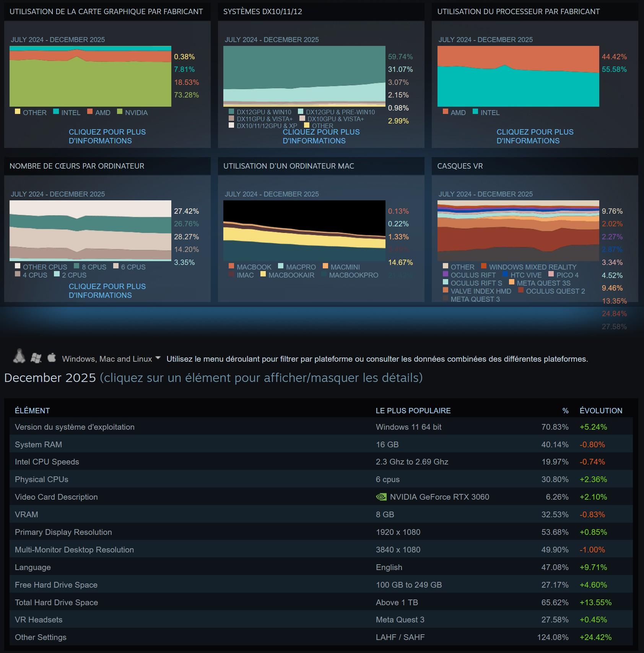Screen dimensions: 644x653
Task: Click CLIQUEZ POUR PLUS D'INFORMATIONS under processor chart
Action: (x=535, y=136)
